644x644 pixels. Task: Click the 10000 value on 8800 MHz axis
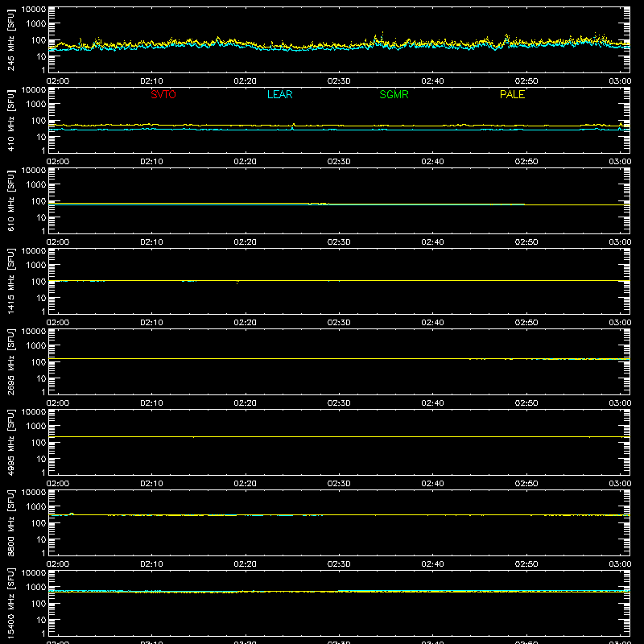(x=34, y=493)
